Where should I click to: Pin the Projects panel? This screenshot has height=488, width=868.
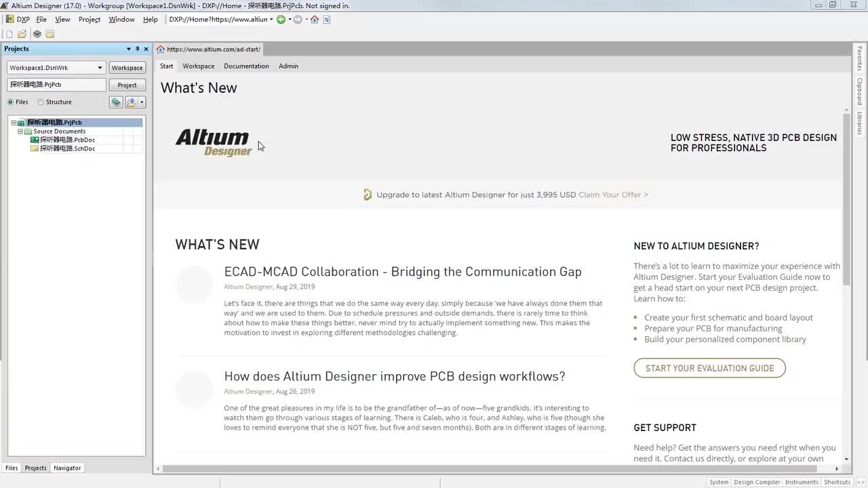pyautogui.click(x=137, y=49)
